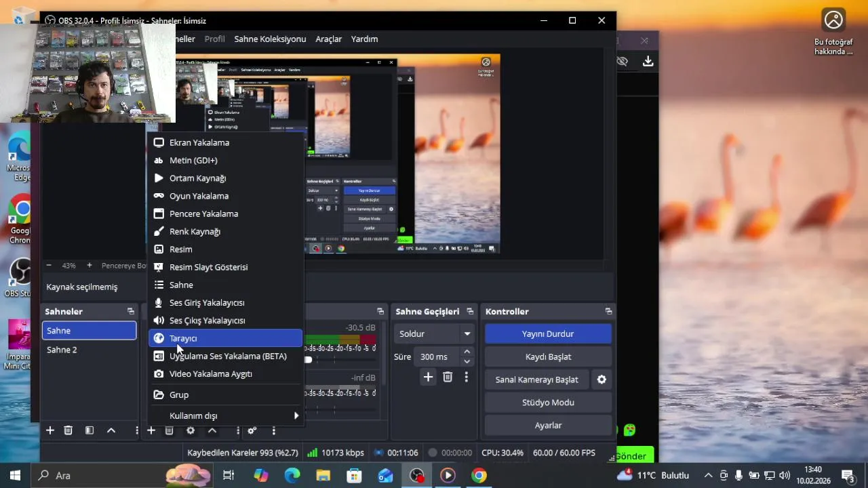868x488 pixels.
Task: Click download icon in background window
Action: click(648, 62)
